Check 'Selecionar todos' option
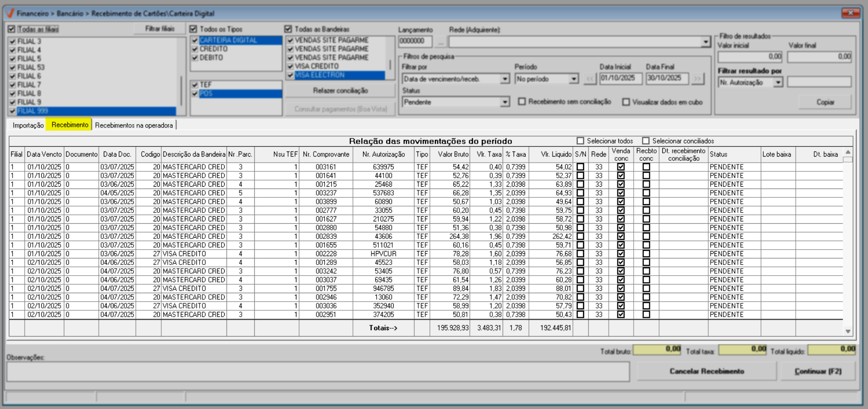This screenshot has width=868, height=409. [x=580, y=141]
